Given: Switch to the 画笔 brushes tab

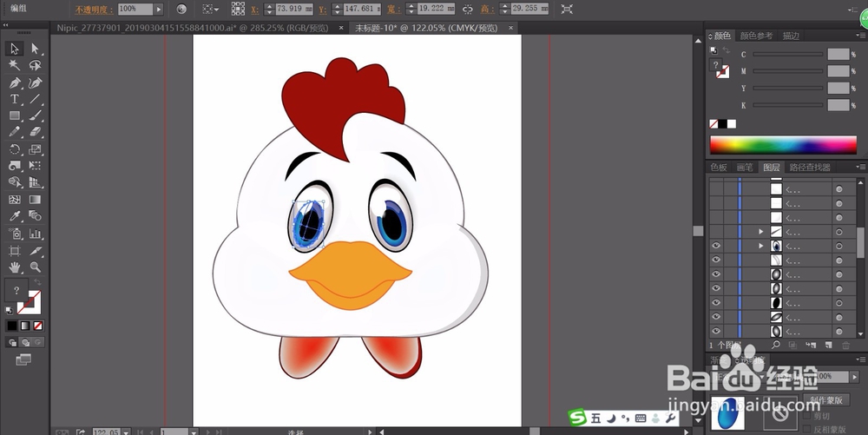Looking at the screenshot, I should click(x=745, y=167).
